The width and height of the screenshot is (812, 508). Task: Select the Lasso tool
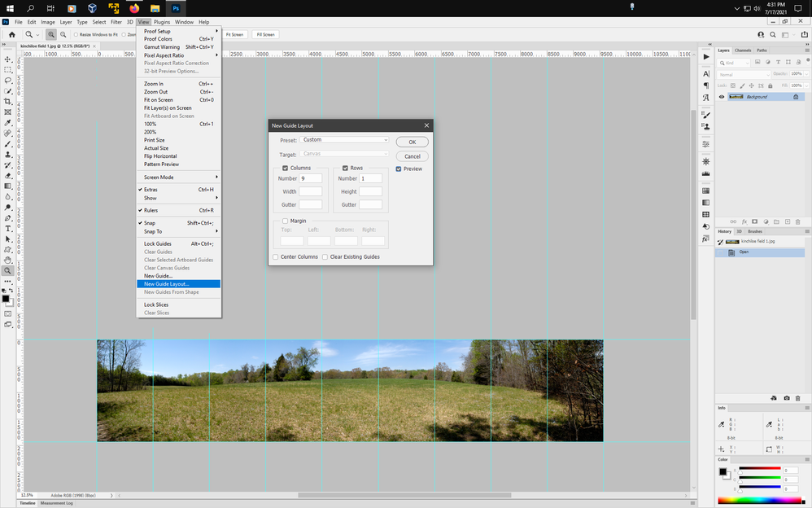pos(8,81)
